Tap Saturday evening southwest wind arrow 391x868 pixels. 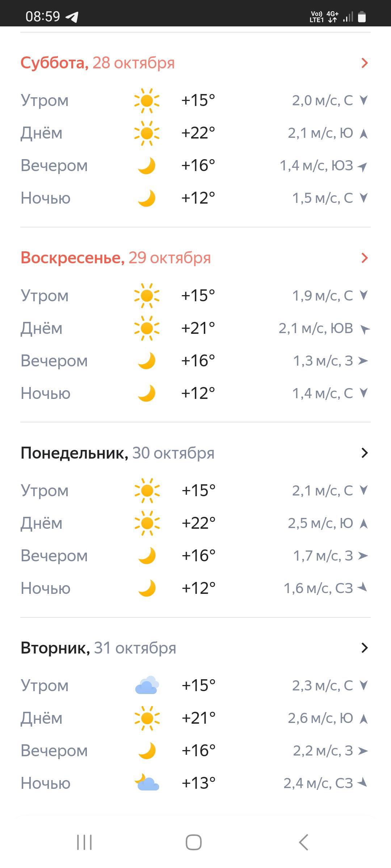(x=362, y=166)
